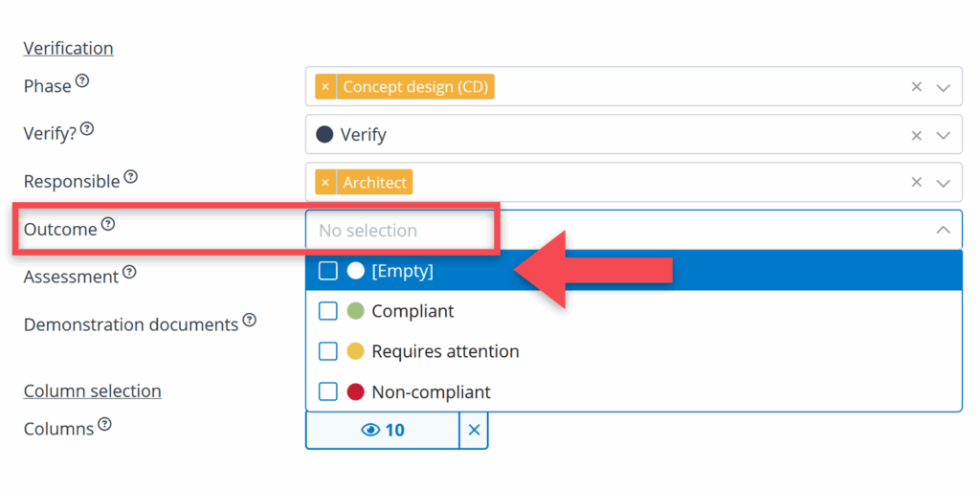Click the Demonstration documents help icon

(x=249, y=321)
